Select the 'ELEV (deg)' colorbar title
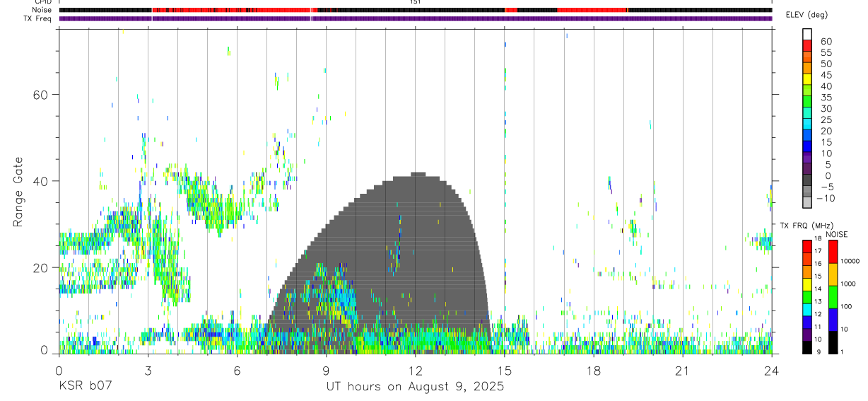 point(807,15)
